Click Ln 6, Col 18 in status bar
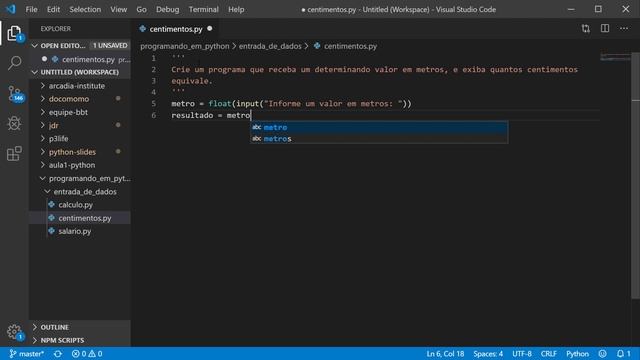 (445, 353)
